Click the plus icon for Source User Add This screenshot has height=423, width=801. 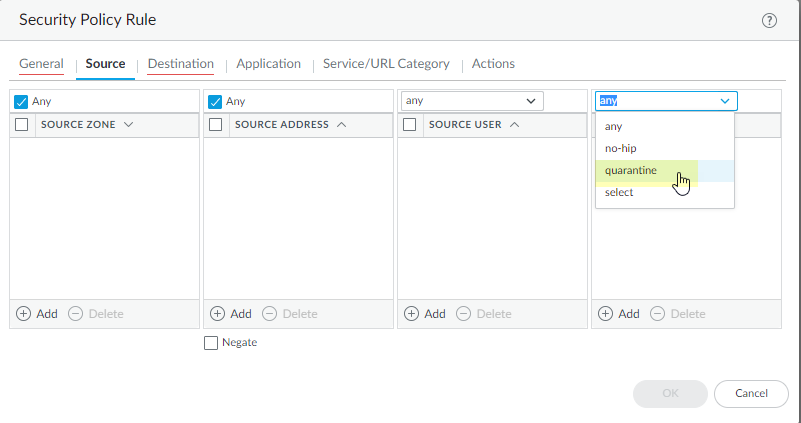point(411,313)
